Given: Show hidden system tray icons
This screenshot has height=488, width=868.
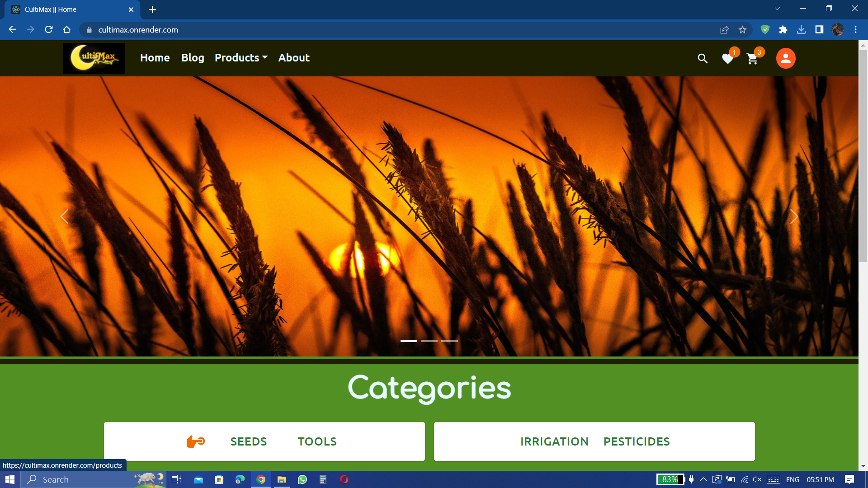Looking at the screenshot, I should coord(703,479).
